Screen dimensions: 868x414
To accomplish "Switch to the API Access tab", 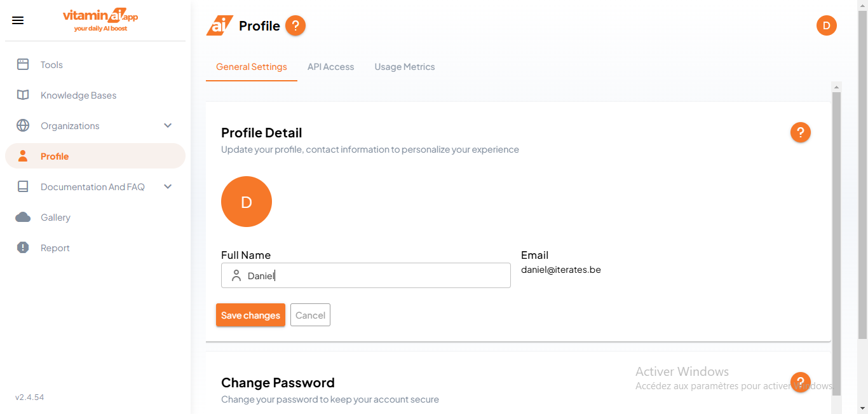I will [330, 67].
